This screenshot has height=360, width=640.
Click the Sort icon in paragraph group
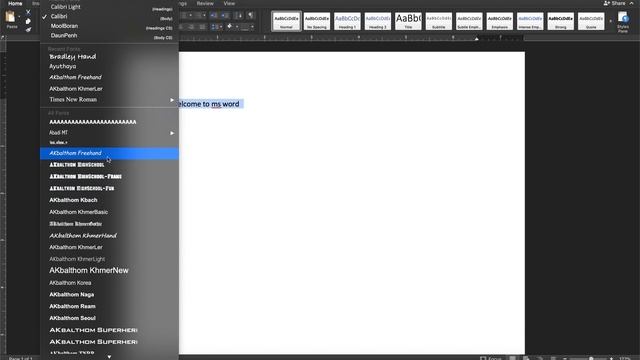coord(239,16)
